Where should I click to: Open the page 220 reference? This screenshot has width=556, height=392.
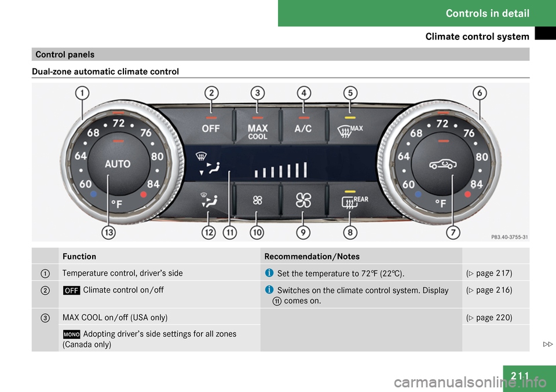tap(489, 317)
